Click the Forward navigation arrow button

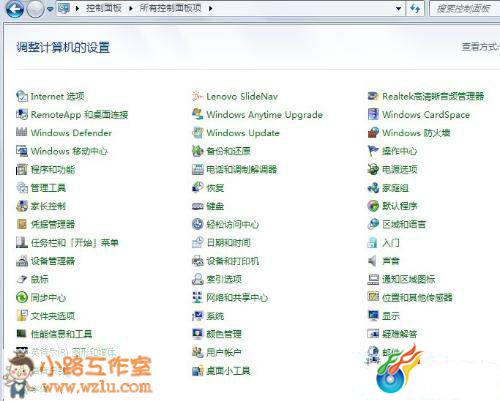[x=35, y=9]
